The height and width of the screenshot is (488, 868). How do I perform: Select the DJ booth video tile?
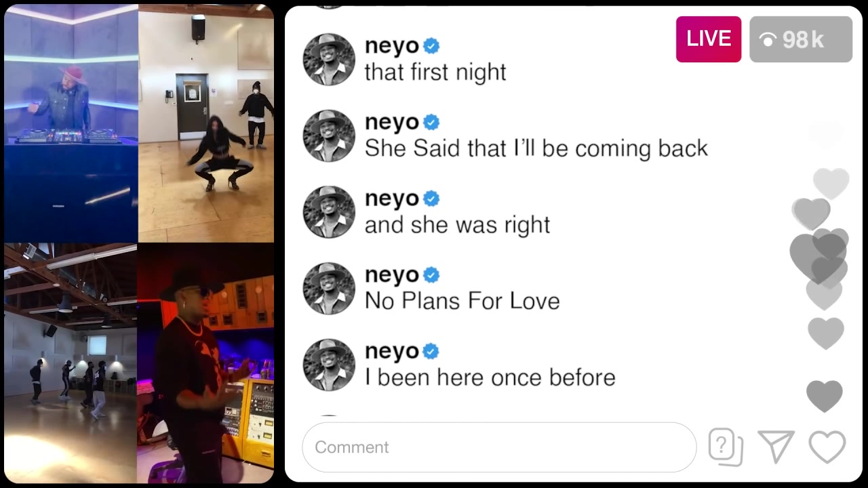click(x=71, y=123)
